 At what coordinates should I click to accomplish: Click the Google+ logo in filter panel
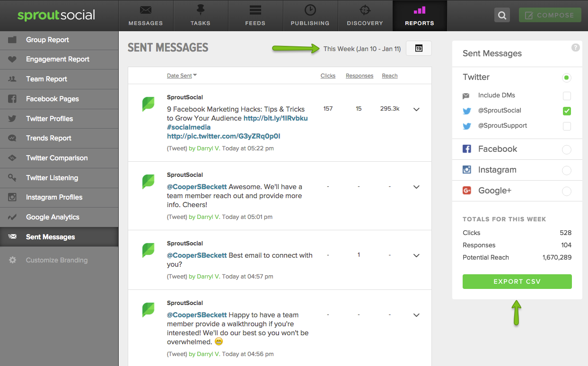pyautogui.click(x=467, y=191)
